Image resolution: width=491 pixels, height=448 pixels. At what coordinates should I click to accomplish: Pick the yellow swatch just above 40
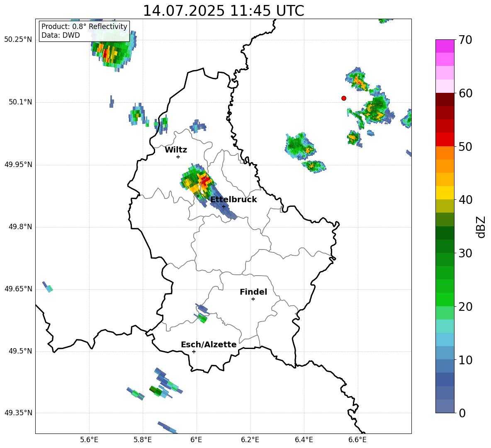[x=445, y=193]
